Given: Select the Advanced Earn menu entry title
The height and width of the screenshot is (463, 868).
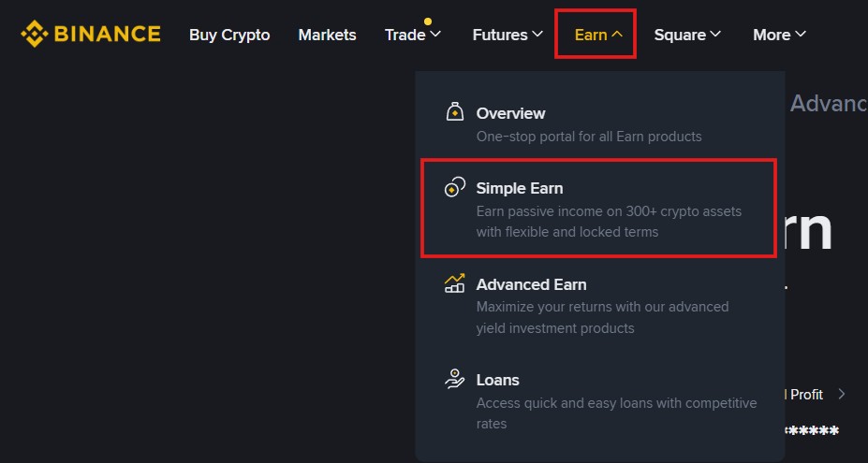Looking at the screenshot, I should 531,284.
